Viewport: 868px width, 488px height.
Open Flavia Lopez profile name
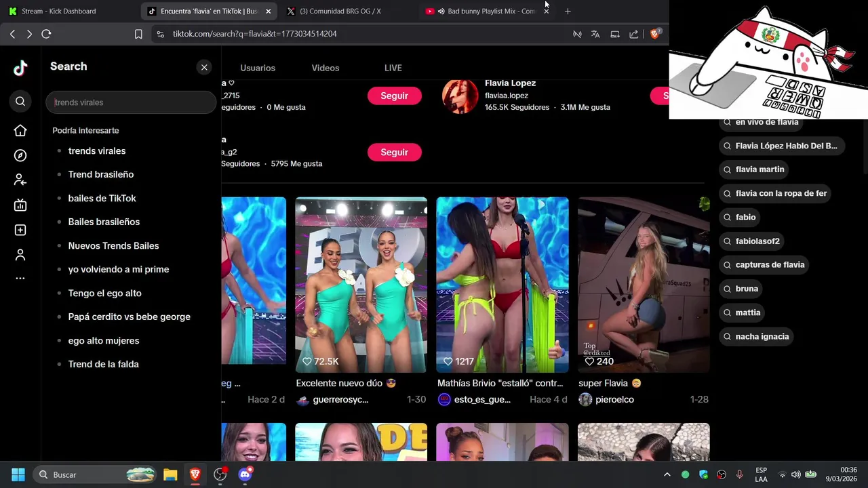click(510, 83)
